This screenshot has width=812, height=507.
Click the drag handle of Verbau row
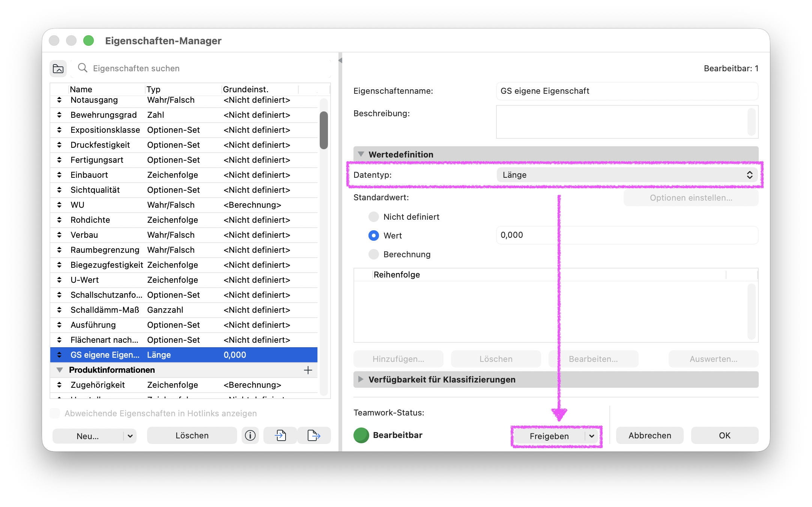tap(59, 235)
